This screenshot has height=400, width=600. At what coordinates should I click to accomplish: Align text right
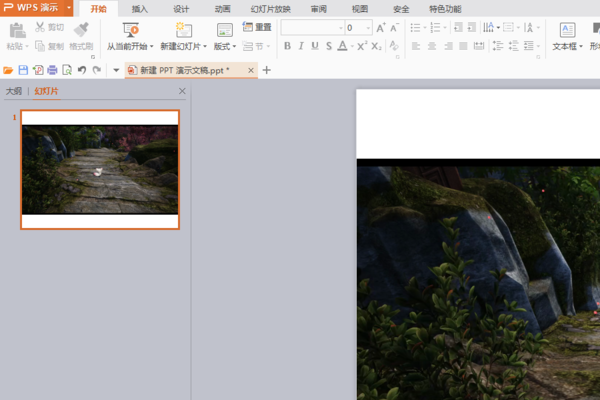(x=448, y=46)
